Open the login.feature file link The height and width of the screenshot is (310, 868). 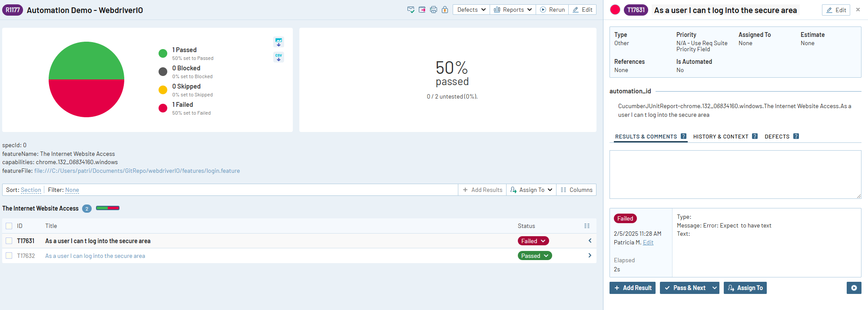(137, 171)
